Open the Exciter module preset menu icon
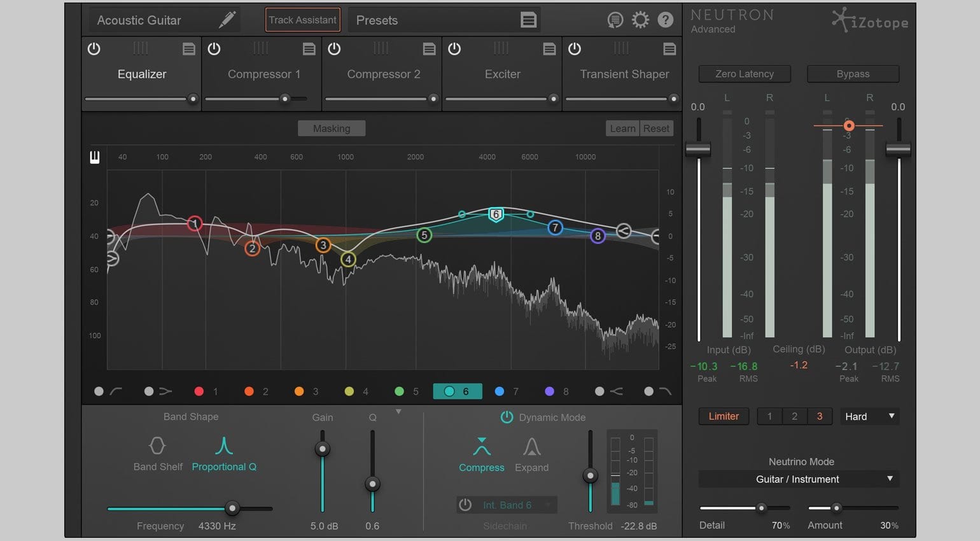Viewport: 980px width, 541px height. pyautogui.click(x=549, y=49)
